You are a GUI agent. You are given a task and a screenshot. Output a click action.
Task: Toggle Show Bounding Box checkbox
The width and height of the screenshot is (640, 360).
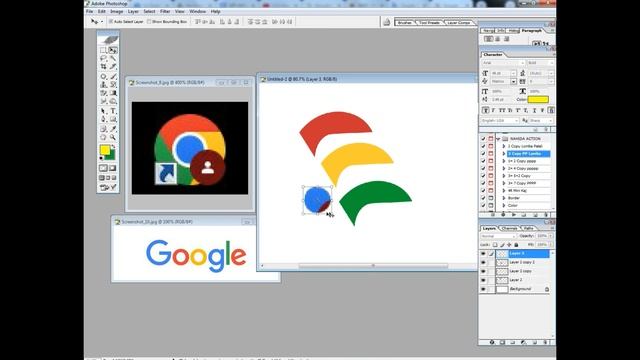149,22
